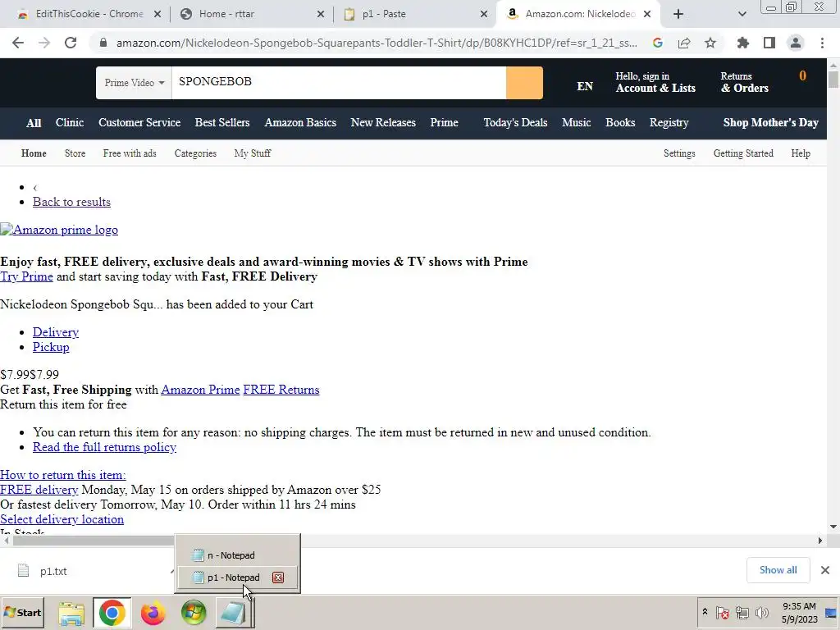Open the Categories sub-nav item
This screenshot has width=840, height=630.
click(x=195, y=153)
